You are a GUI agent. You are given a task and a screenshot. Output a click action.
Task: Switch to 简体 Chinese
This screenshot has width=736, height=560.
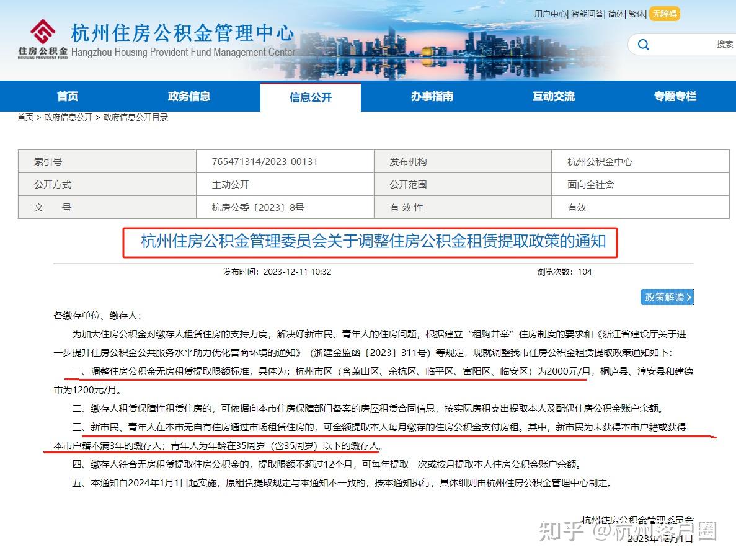pos(616,14)
